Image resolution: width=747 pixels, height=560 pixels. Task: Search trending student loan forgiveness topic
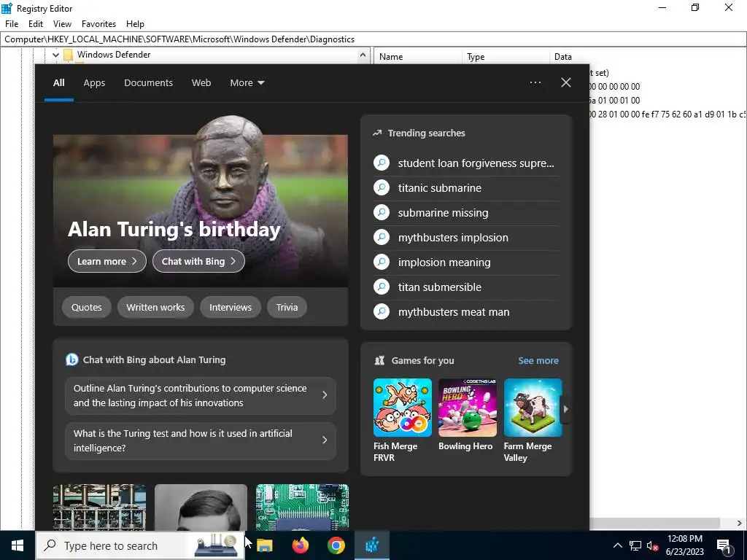pos(466,163)
